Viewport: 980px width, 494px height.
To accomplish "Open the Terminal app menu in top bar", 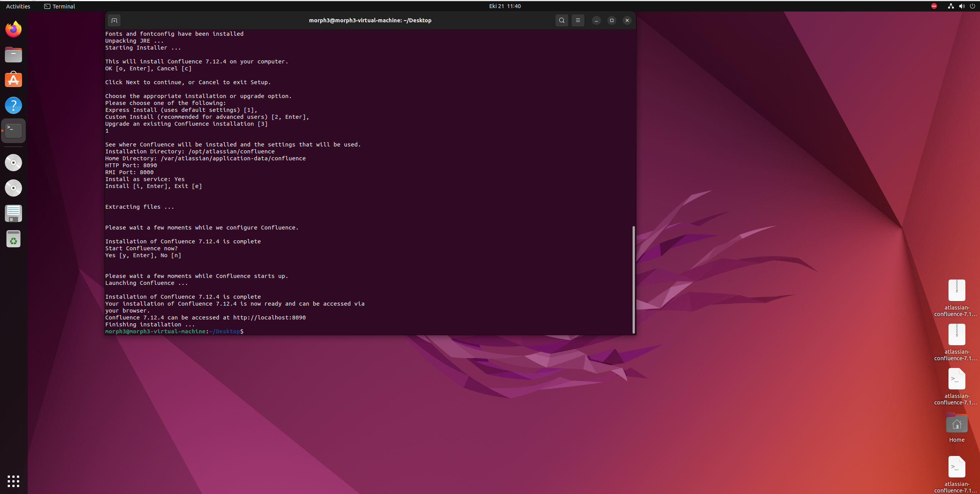I will 60,6.
